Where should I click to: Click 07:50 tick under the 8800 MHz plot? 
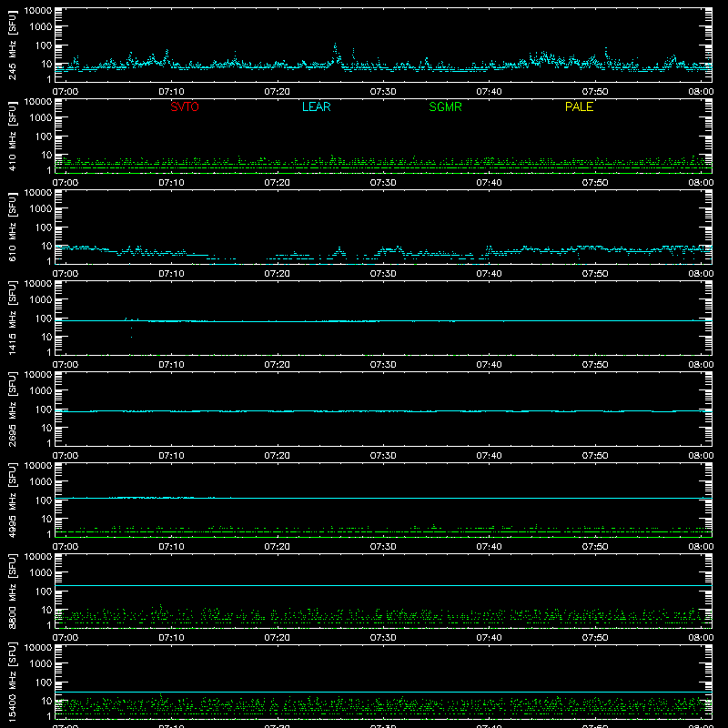595,638
